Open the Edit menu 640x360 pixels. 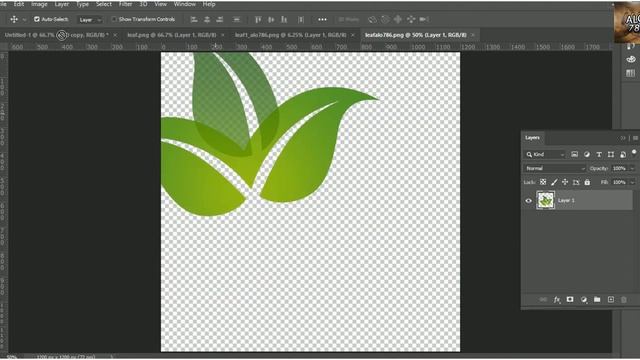[19, 4]
